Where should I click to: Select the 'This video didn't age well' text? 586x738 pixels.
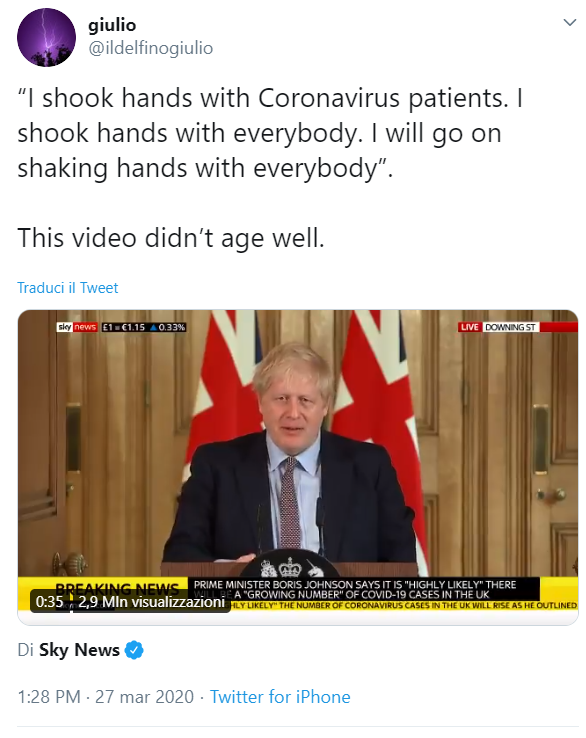coord(171,238)
